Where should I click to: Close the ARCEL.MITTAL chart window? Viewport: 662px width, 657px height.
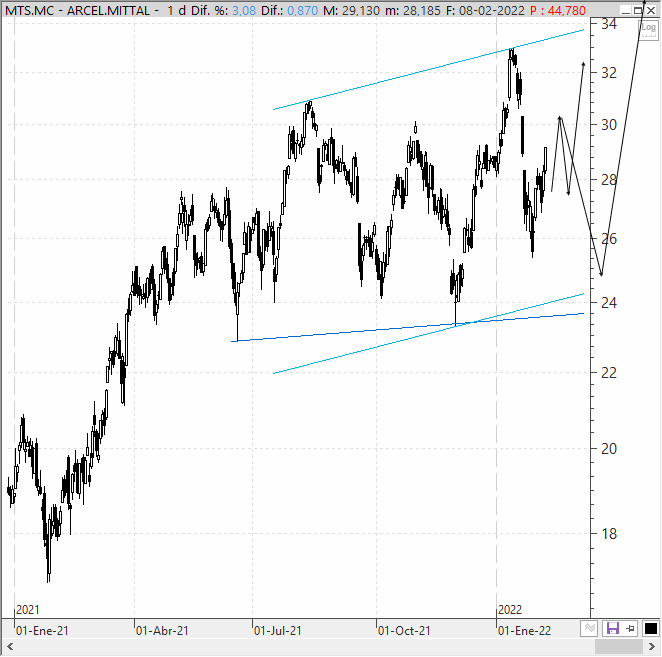(x=651, y=10)
